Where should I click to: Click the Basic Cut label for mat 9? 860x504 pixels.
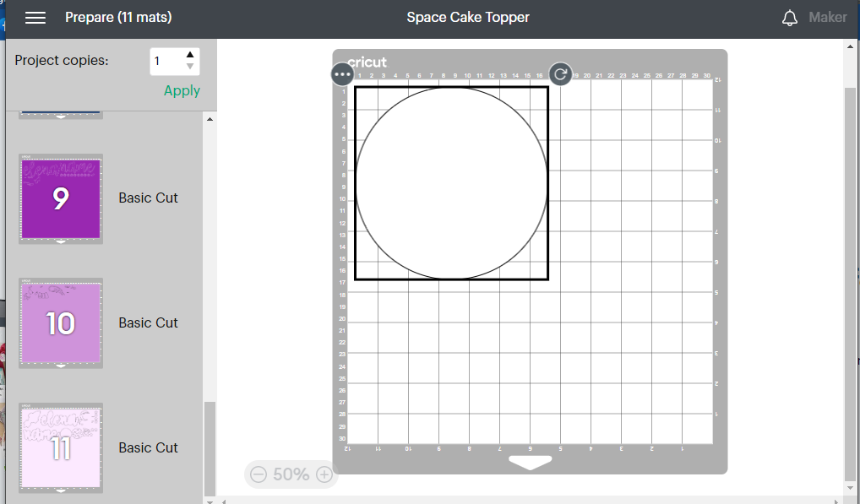click(148, 198)
